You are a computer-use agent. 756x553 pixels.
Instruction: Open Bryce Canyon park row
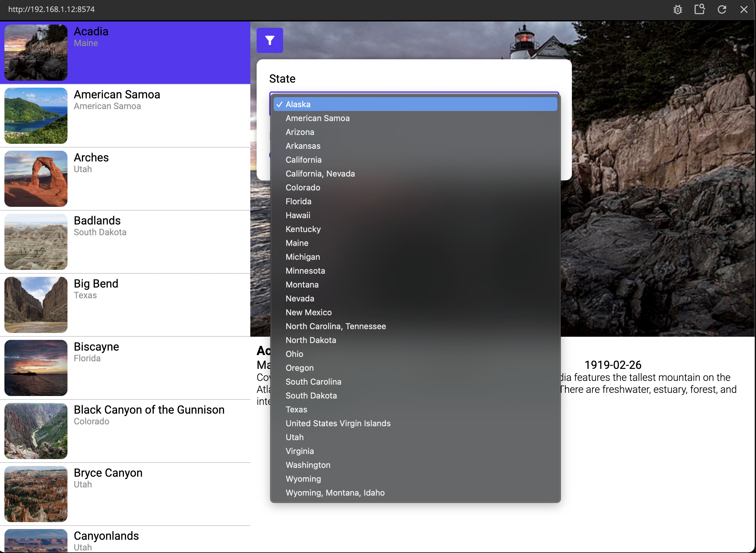(125, 494)
